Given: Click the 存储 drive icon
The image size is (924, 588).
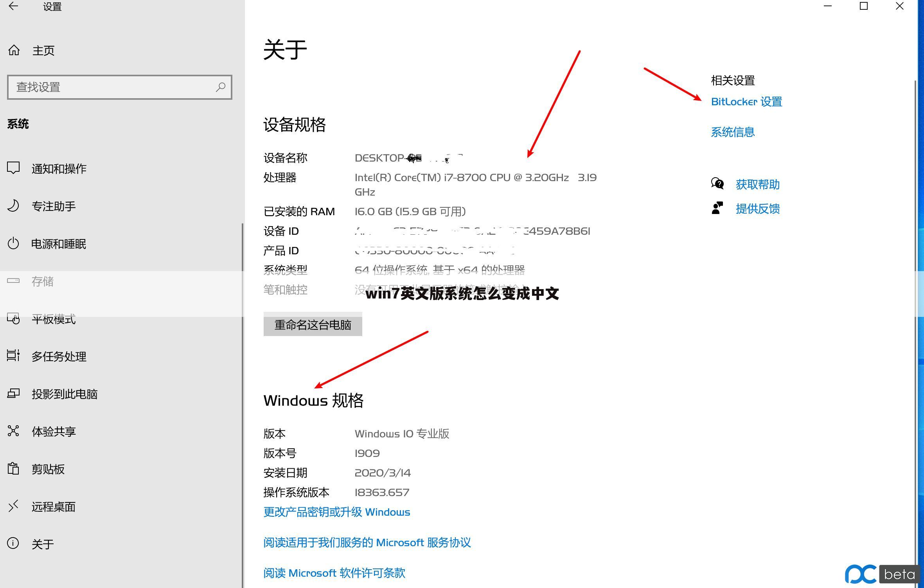Looking at the screenshot, I should pyautogui.click(x=13, y=281).
